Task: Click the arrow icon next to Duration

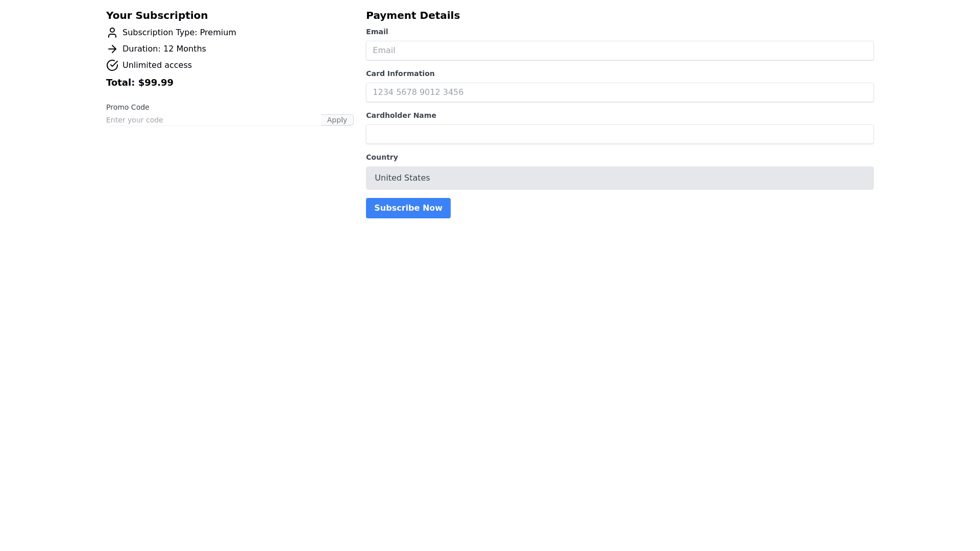Action: 112,49
